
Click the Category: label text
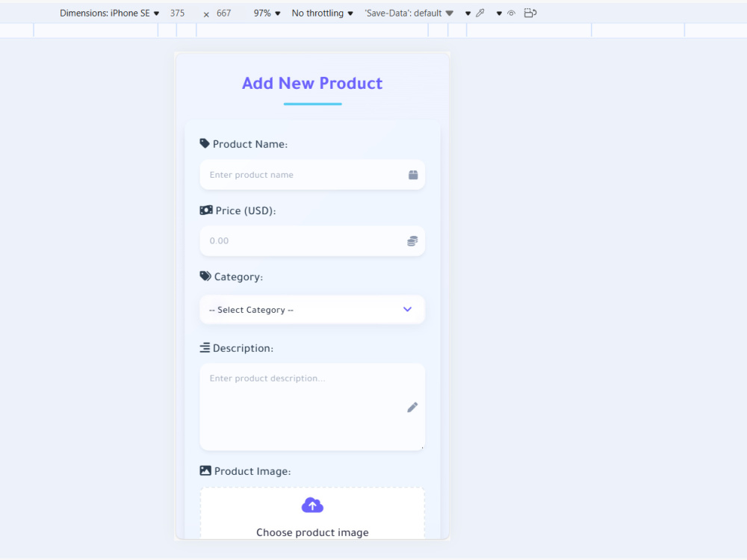pyautogui.click(x=239, y=277)
